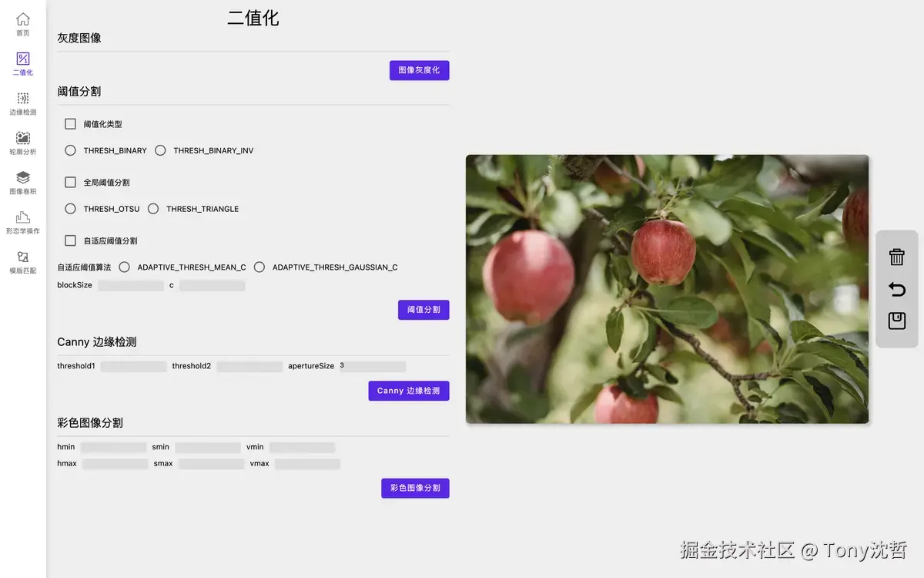Select the THRESH_BINARY radio button
This screenshot has width=924, height=578.
[x=70, y=150]
